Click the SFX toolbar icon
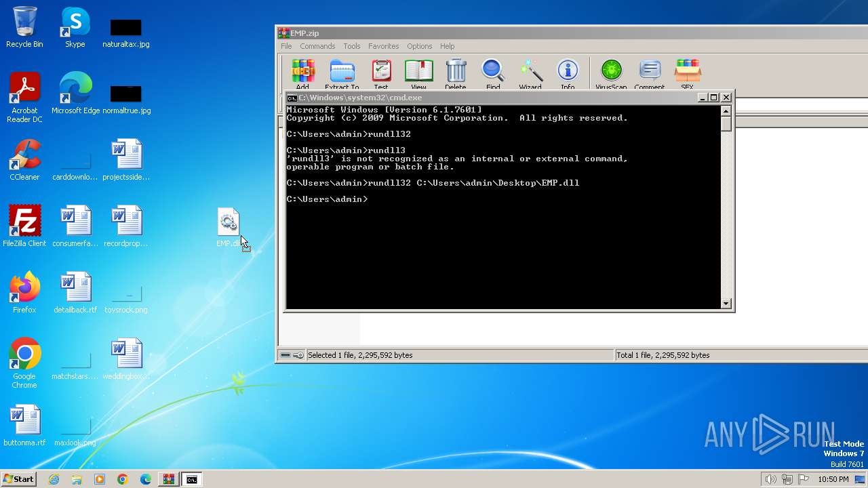The image size is (868, 488). click(x=687, y=75)
